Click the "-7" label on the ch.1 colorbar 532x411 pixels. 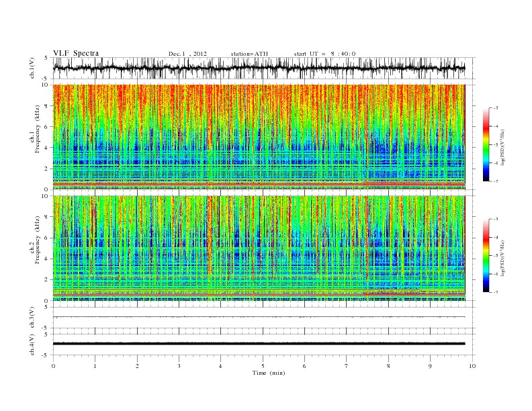click(x=496, y=181)
